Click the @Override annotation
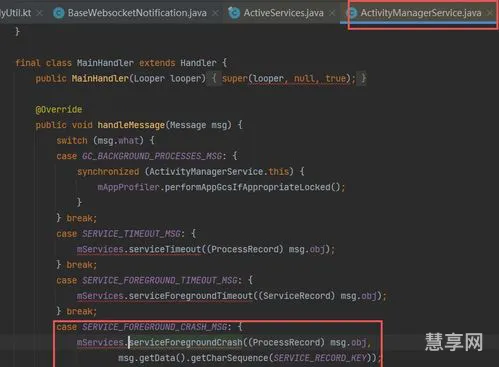The width and height of the screenshot is (499, 367). coord(59,109)
